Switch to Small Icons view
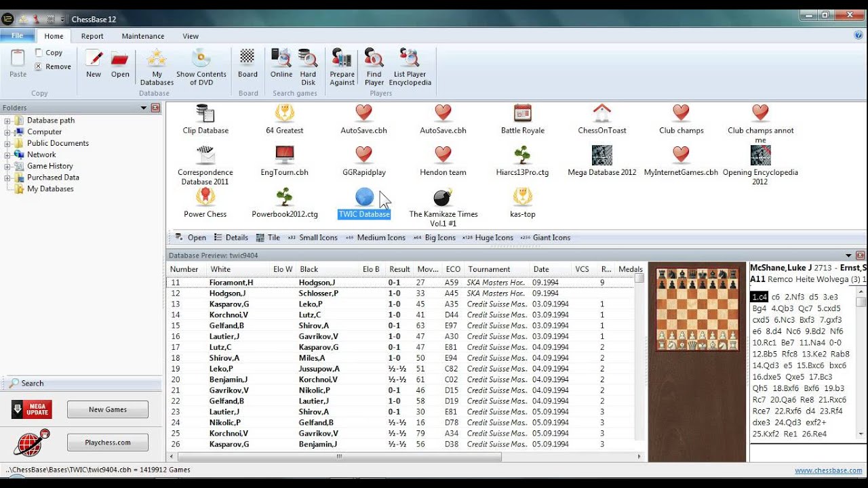Viewport: 868px width, 488px height. (313, 238)
